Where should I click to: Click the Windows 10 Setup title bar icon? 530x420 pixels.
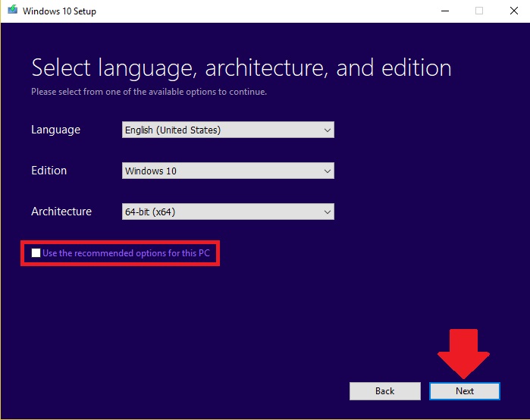pyautogui.click(x=12, y=10)
